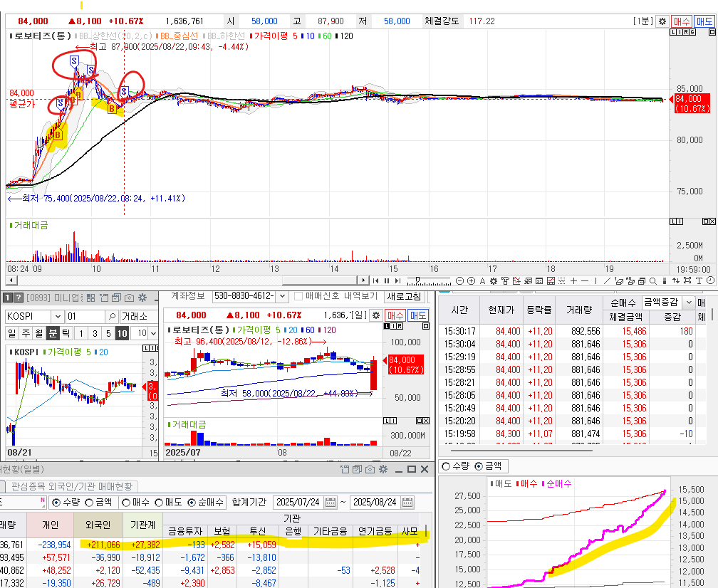
Task: Click the camera icon in the 미니업종 window title
Action: pyautogui.click(x=129, y=298)
